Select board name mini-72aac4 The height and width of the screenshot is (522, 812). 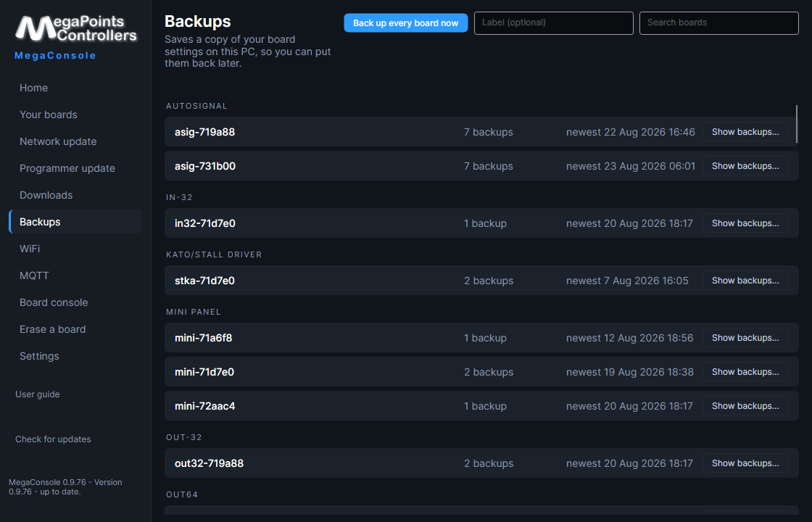tap(204, 406)
